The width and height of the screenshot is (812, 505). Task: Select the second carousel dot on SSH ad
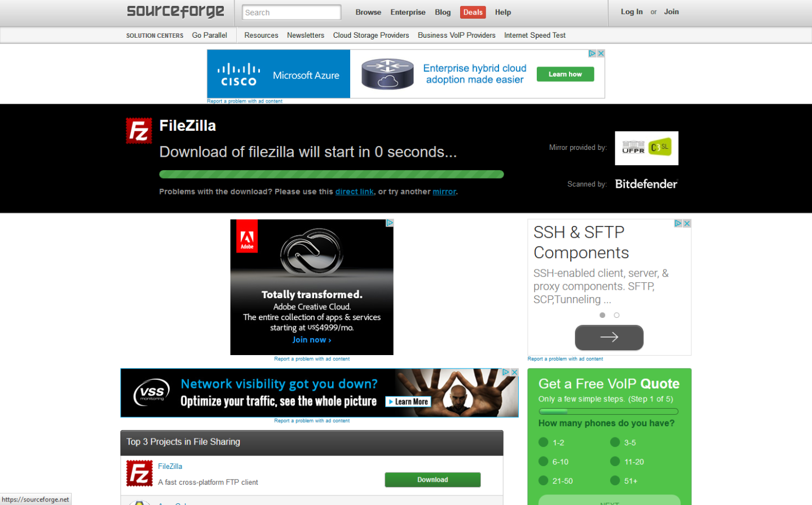[617, 315]
